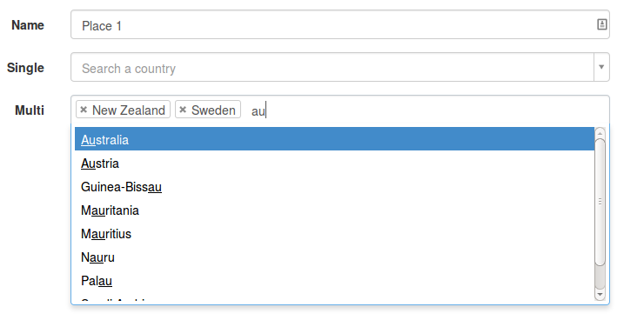Screen dimensions: 644x327
Task: Select Austria from the list
Action: pyautogui.click(x=334, y=163)
